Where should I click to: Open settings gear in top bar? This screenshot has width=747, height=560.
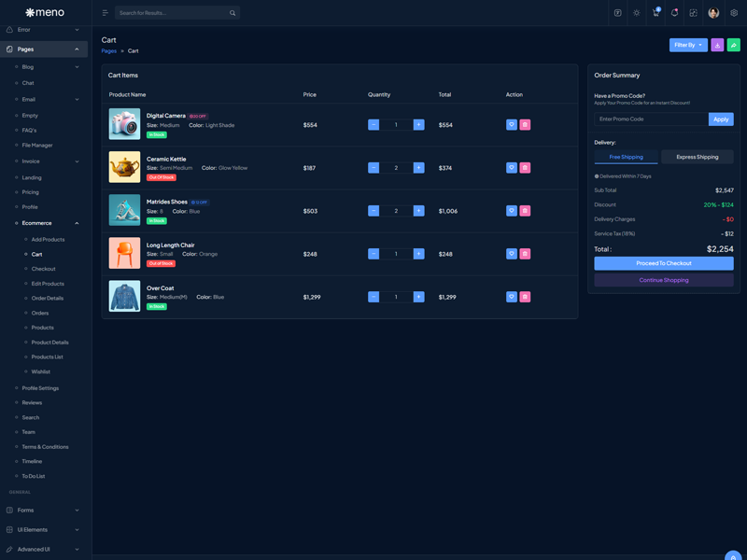point(734,13)
